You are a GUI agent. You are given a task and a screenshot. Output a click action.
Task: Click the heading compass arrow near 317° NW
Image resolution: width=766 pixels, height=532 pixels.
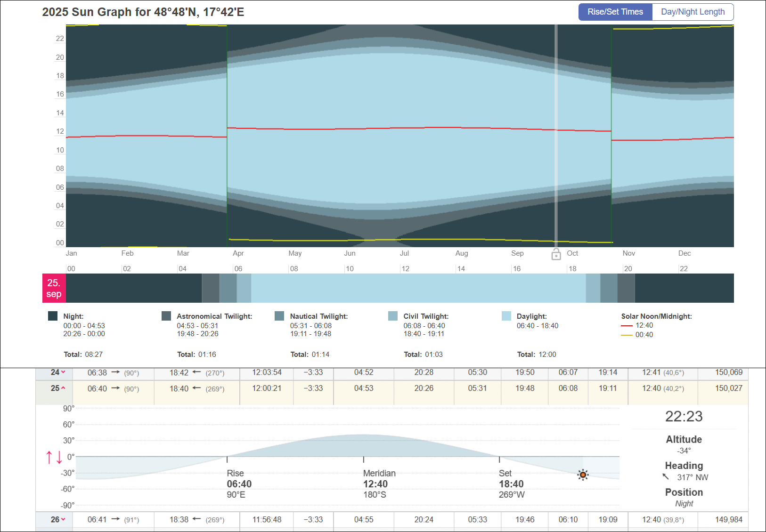tap(666, 477)
